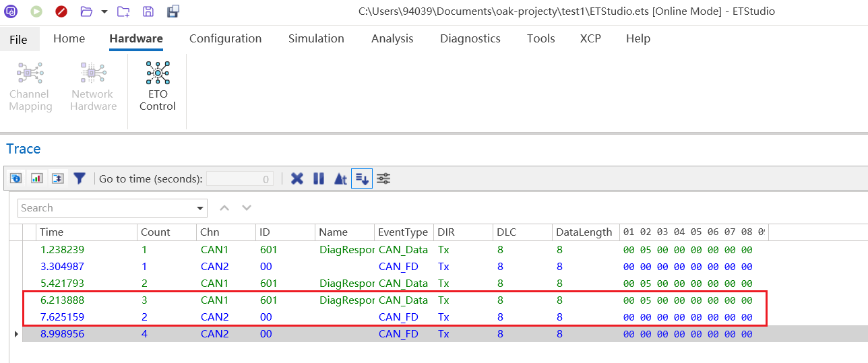
Task: Open the Search box dropdown arrow
Action: (200, 208)
